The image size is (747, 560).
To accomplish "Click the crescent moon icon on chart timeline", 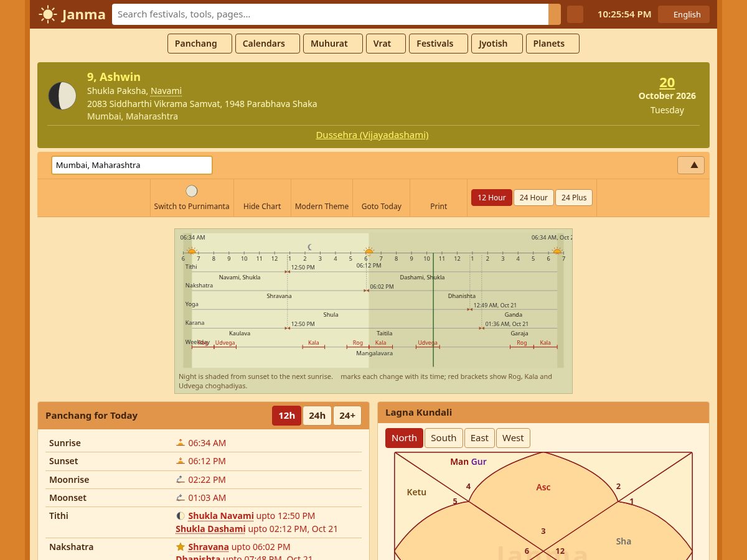I will point(310,247).
